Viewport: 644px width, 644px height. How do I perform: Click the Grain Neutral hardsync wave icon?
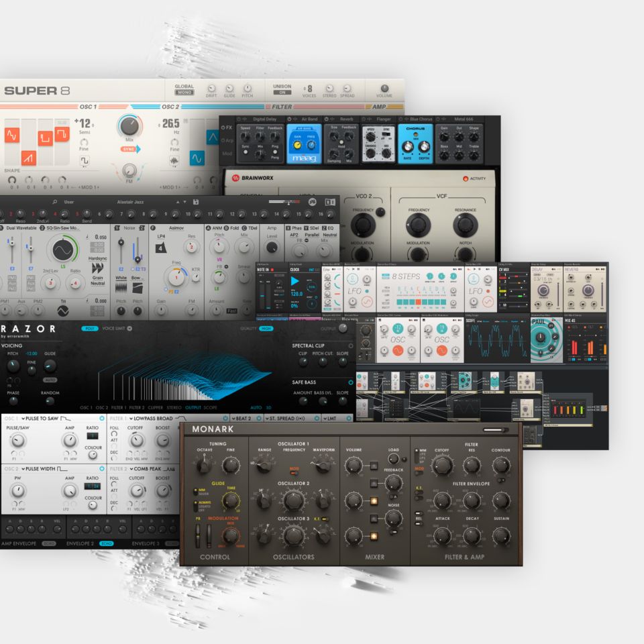97,268
